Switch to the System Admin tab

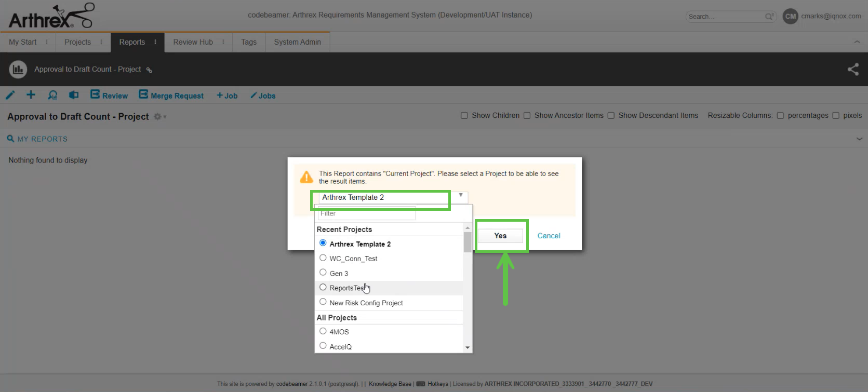pyautogui.click(x=297, y=42)
